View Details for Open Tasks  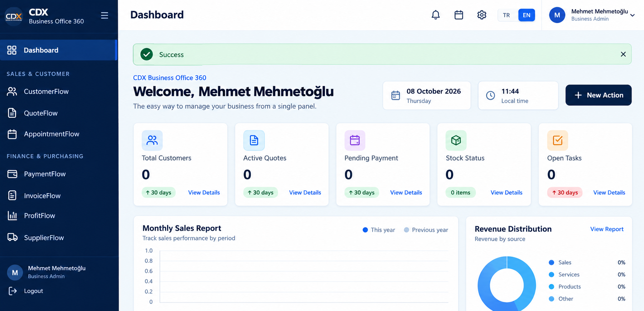[609, 193]
